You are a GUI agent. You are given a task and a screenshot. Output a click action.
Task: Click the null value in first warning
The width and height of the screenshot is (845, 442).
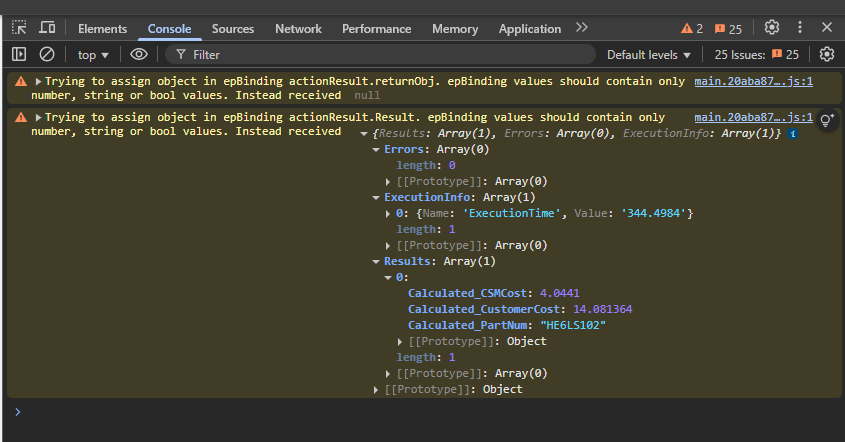click(x=367, y=95)
